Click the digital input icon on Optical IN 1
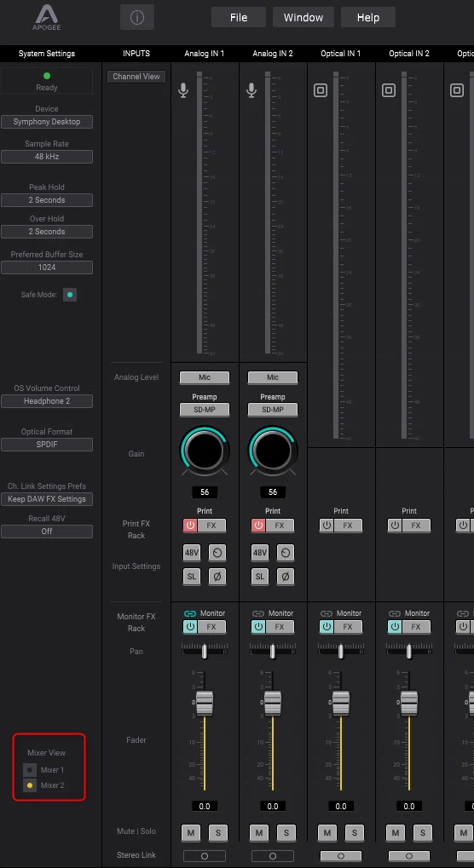 coord(321,90)
